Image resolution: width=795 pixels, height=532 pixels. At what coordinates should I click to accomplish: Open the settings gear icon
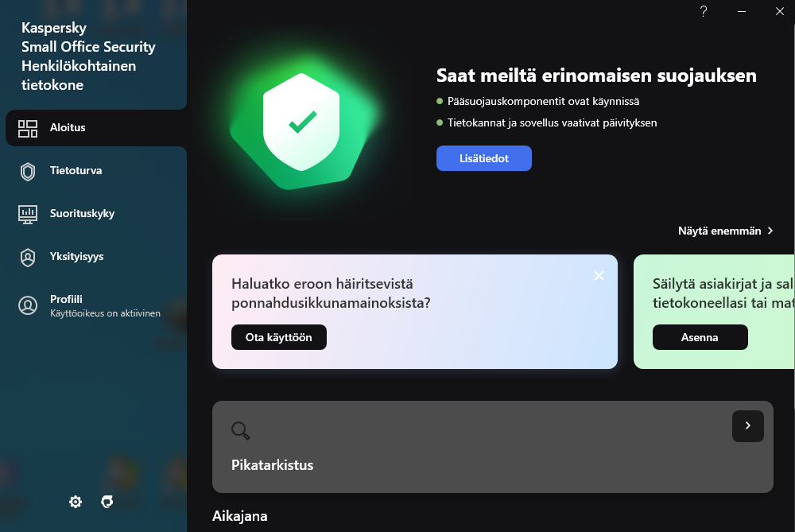click(76, 502)
